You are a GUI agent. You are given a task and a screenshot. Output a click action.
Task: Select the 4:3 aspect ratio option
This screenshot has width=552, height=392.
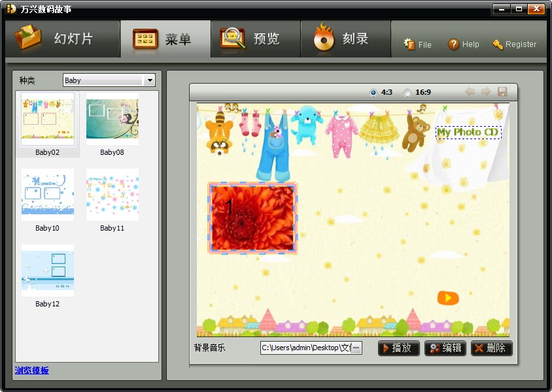coord(373,93)
